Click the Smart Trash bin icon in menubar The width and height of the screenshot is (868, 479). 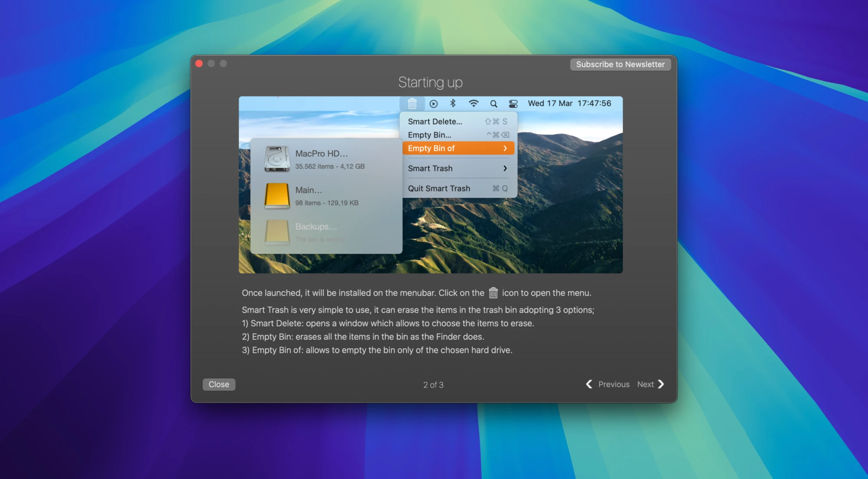411,103
